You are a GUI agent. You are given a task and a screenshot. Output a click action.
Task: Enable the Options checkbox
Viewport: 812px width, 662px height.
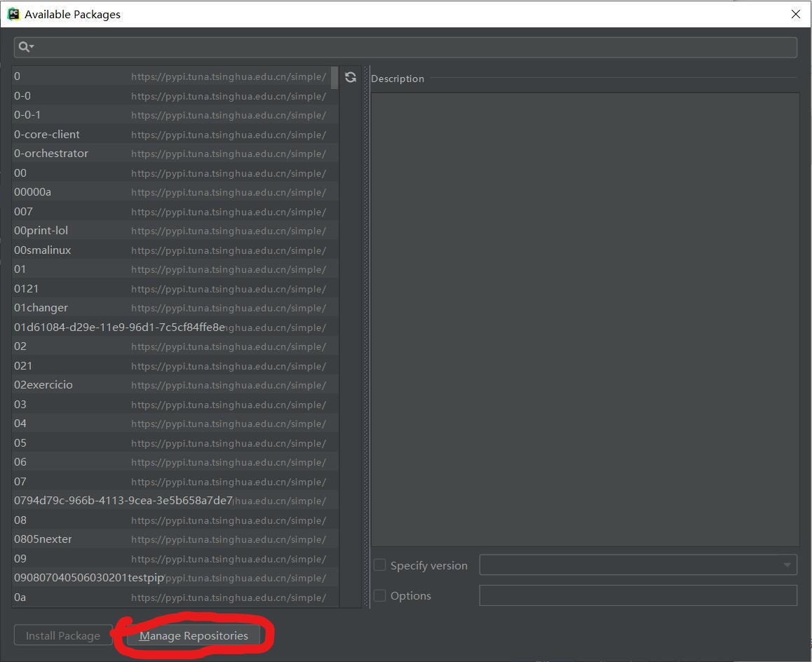coord(379,595)
